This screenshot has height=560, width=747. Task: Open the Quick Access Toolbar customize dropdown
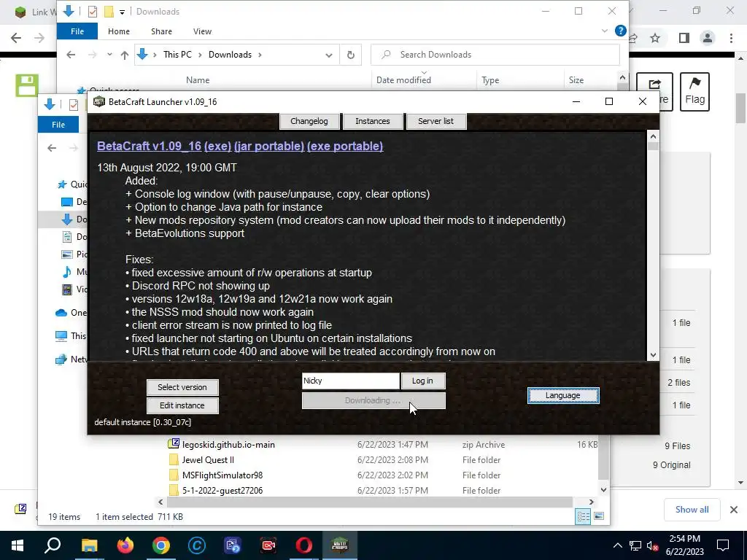pos(122,12)
